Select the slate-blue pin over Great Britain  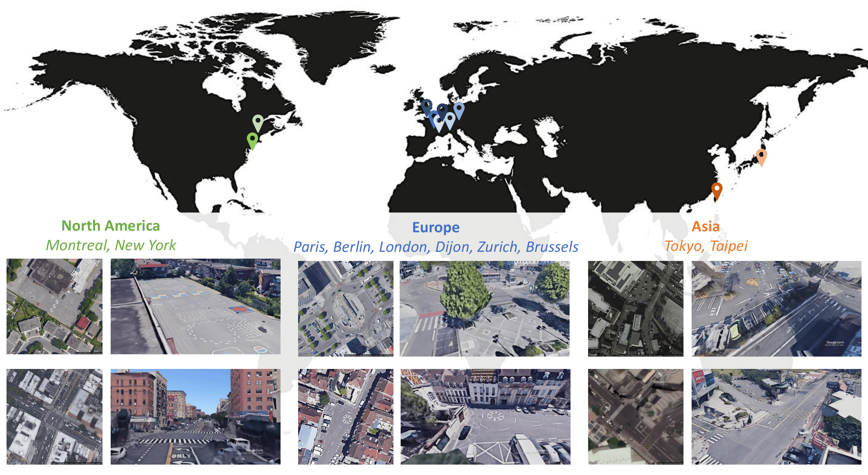pyautogui.click(x=427, y=107)
